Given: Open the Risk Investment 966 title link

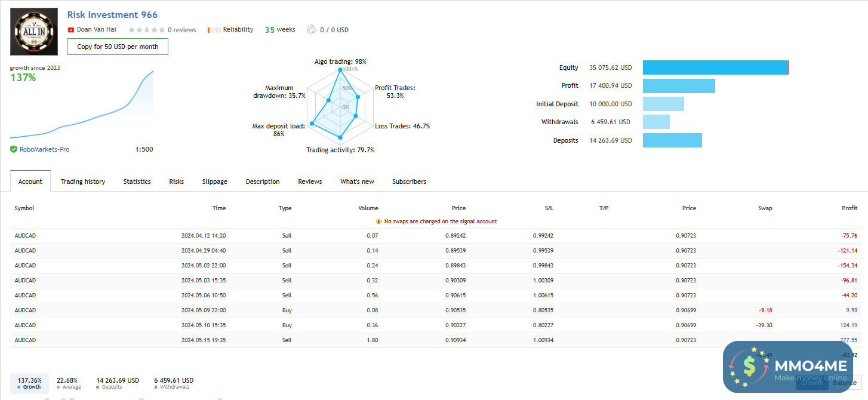Looking at the screenshot, I should coord(112,15).
